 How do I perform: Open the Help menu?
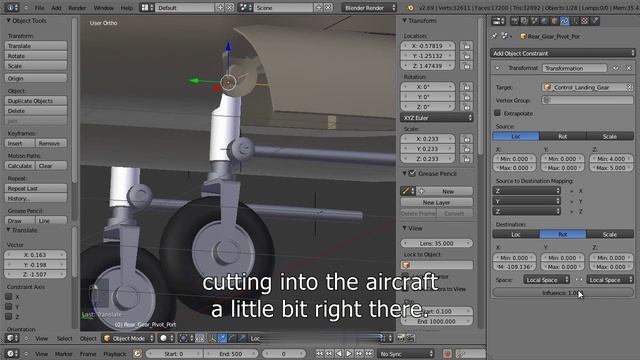click(127, 8)
